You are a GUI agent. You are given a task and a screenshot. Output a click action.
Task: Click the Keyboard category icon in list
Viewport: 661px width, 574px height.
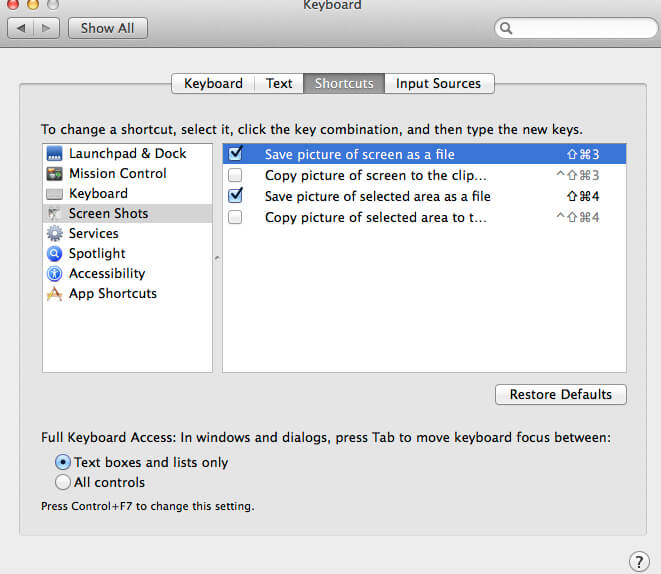click(54, 194)
